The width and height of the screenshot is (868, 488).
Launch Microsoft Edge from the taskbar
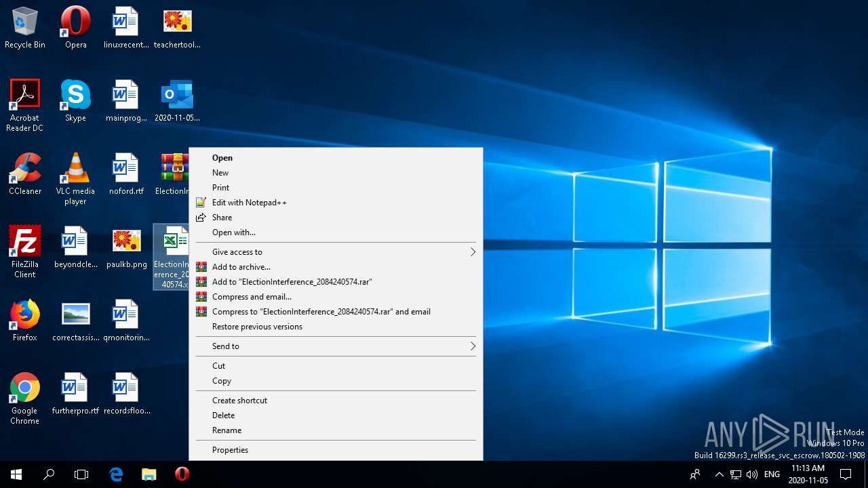(x=116, y=474)
